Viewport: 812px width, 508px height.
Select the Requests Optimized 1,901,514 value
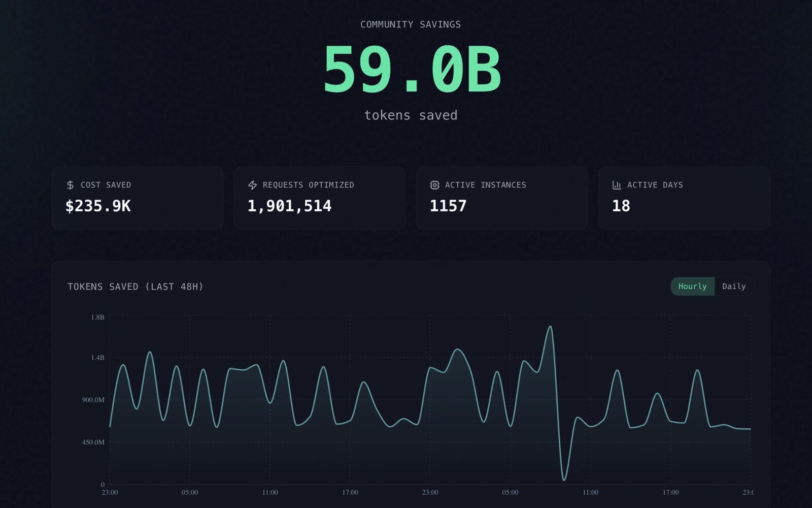[x=289, y=206]
